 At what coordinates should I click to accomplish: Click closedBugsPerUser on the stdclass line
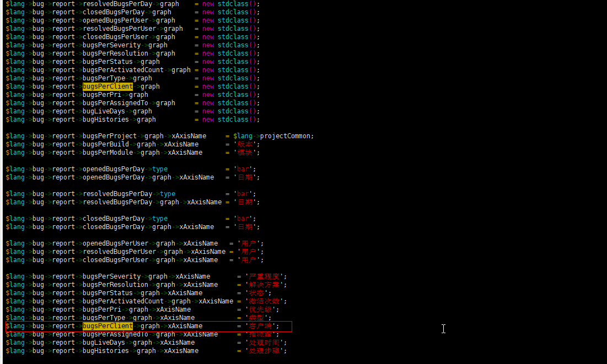click(115, 37)
